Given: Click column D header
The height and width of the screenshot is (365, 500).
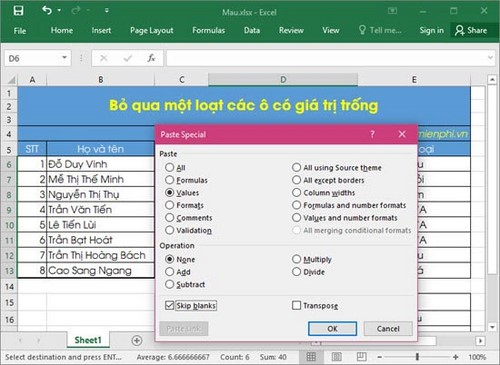Looking at the screenshot, I should coord(283,80).
